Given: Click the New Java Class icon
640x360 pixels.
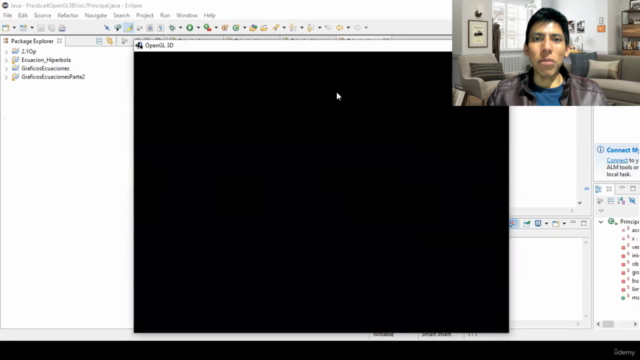Looking at the screenshot, I should tap(236, 28).
